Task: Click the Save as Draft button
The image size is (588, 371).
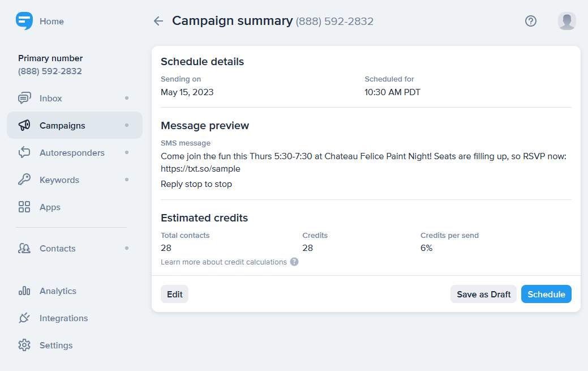Action: (483, 294)
